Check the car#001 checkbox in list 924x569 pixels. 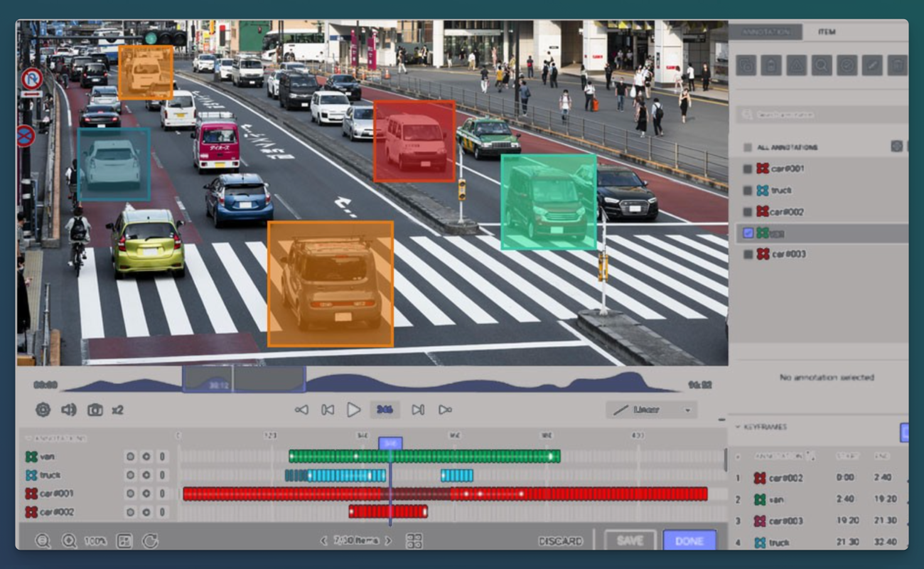click(x=747, y=169)
